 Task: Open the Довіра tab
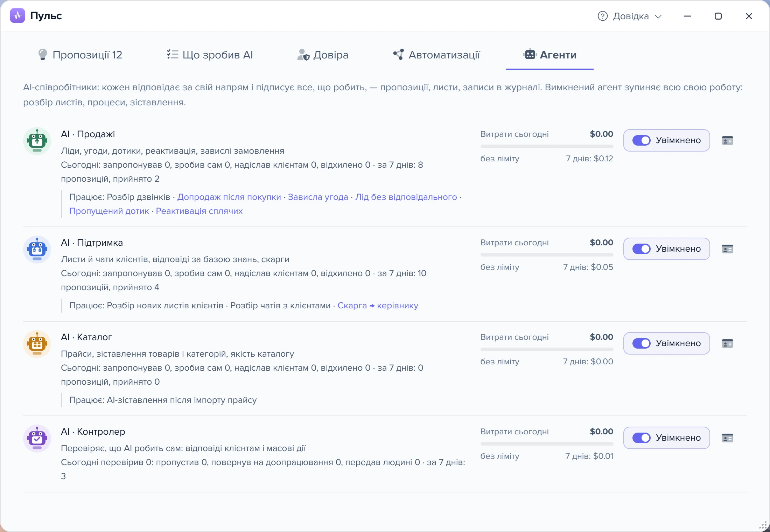point(323,55)
